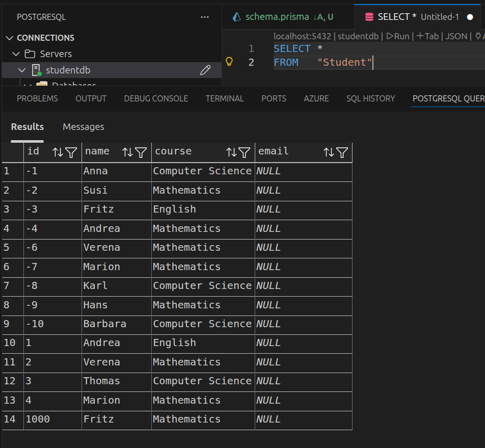Viewport: 485px width, 448px height.
Task: Click the lightbulb code action icon
Action: click(229, 62)
